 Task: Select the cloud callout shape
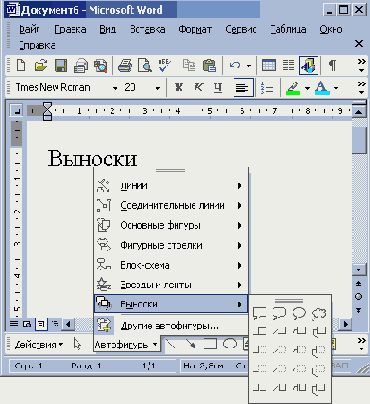[319, 313]
